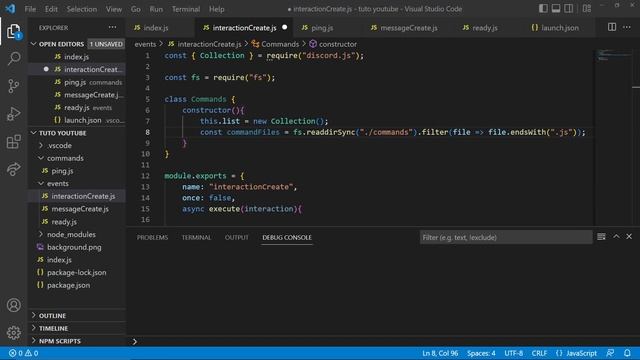
Task: Open the Selection menu
Action: click(82, 9)
